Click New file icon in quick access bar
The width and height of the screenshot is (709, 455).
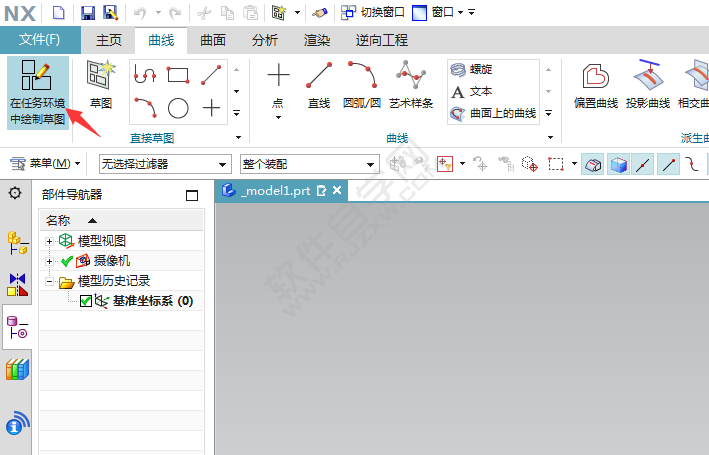coord(59,12)
